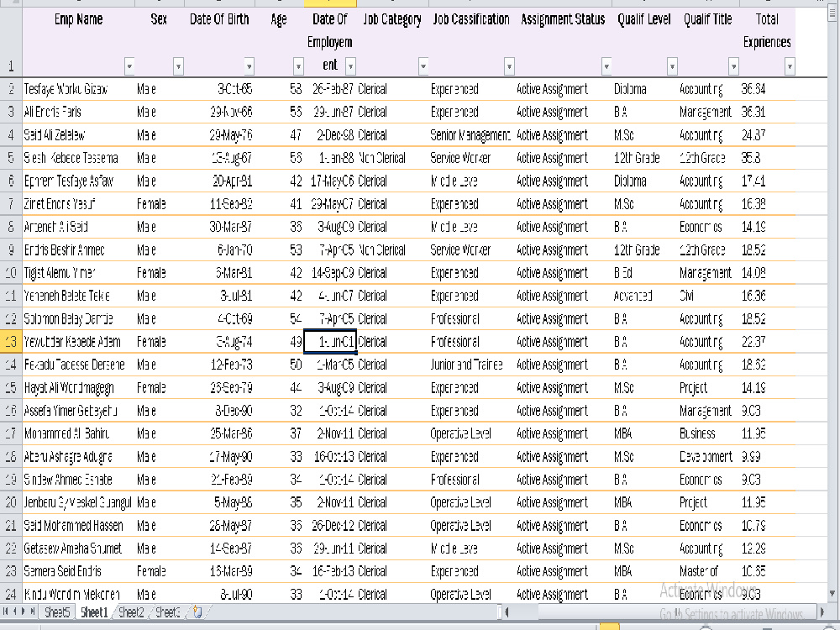
Task: Open the Job Classification filter dropdown
Action: pos(509,66)
